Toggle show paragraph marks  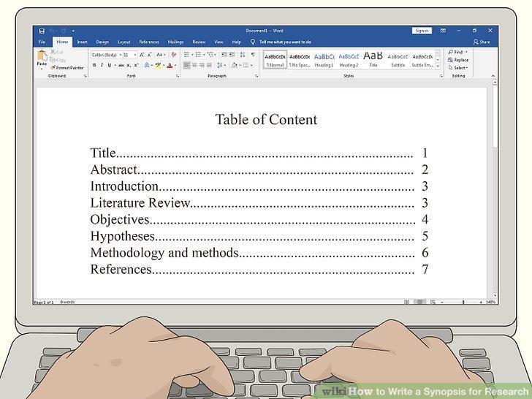pyautogui.click(x=253, y=55)
